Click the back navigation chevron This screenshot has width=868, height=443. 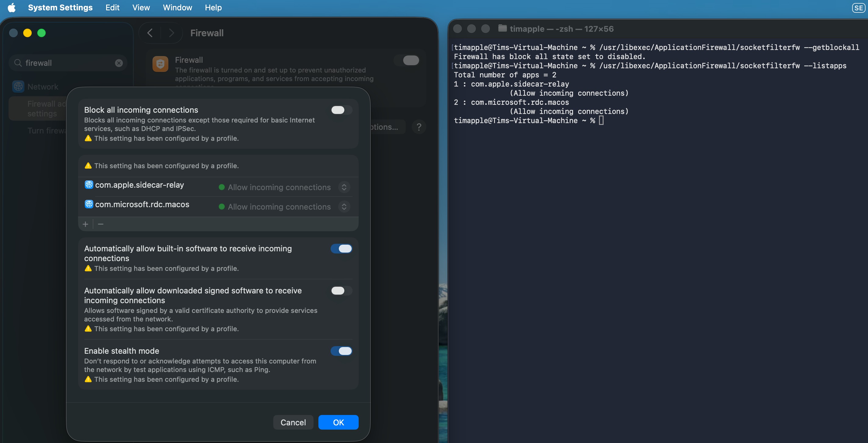(x=150, y=33)
